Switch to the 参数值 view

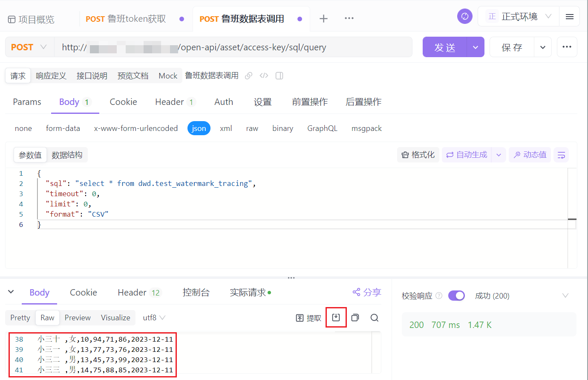[x=30, y=155]
